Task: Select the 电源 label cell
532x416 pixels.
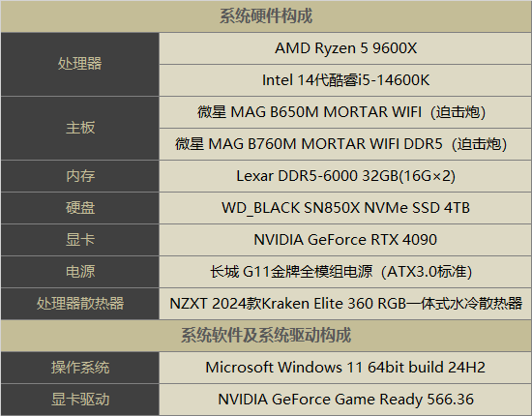Action: pos(80,272)
